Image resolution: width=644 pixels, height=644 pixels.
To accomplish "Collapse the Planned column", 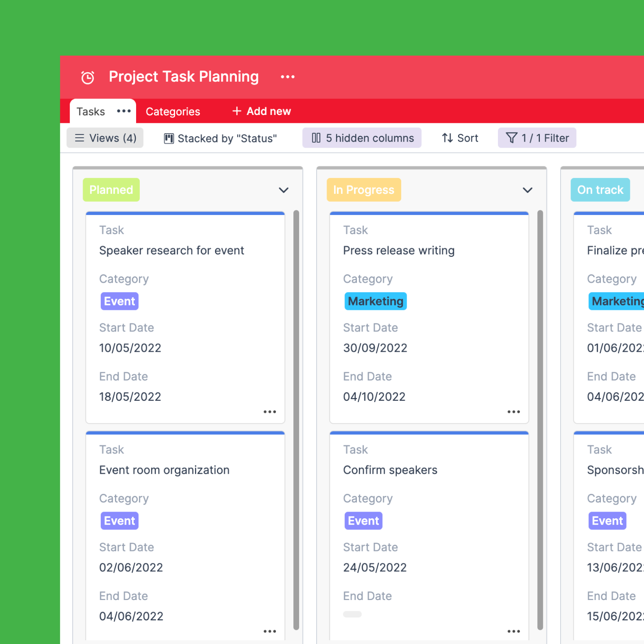I will click(x=284, y=190).
